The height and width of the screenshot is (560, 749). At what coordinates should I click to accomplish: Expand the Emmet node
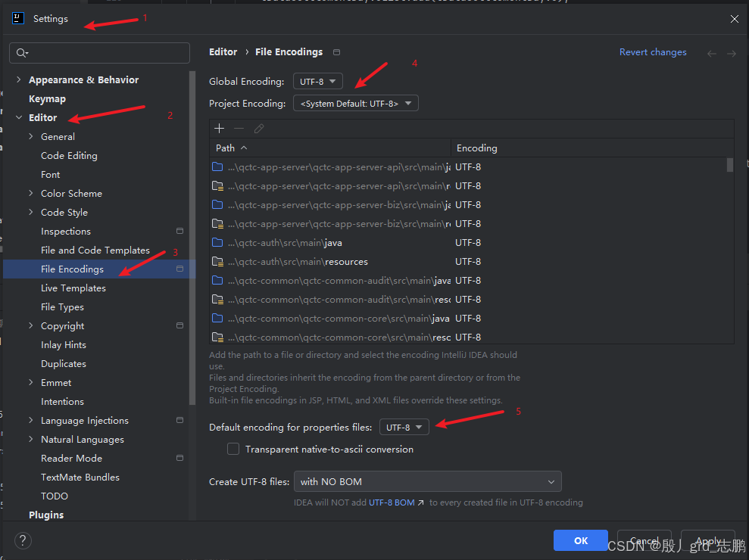(x=31, y=382)
